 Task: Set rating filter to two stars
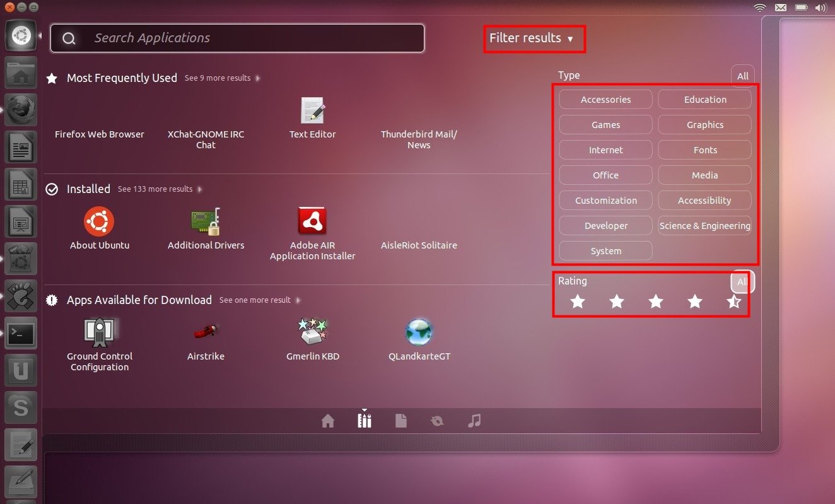[x=617, y=302]
